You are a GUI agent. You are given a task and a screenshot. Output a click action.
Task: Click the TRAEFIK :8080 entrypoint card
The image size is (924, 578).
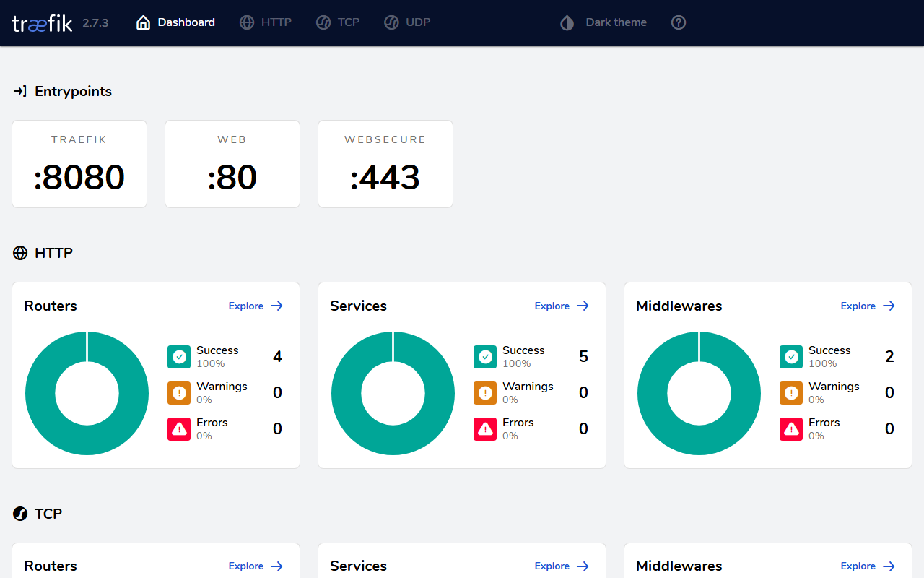(79, 164)
